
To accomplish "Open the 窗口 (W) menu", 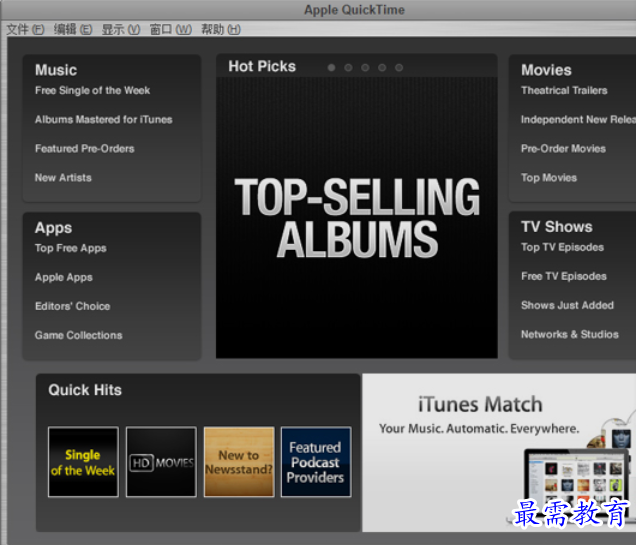I will tap(171, 30).
